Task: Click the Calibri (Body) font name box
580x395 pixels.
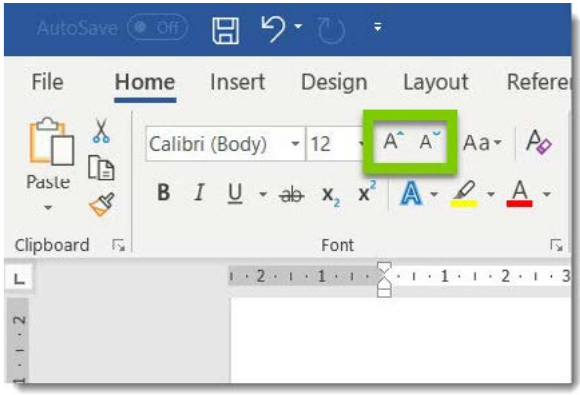Action: (225, 144)
